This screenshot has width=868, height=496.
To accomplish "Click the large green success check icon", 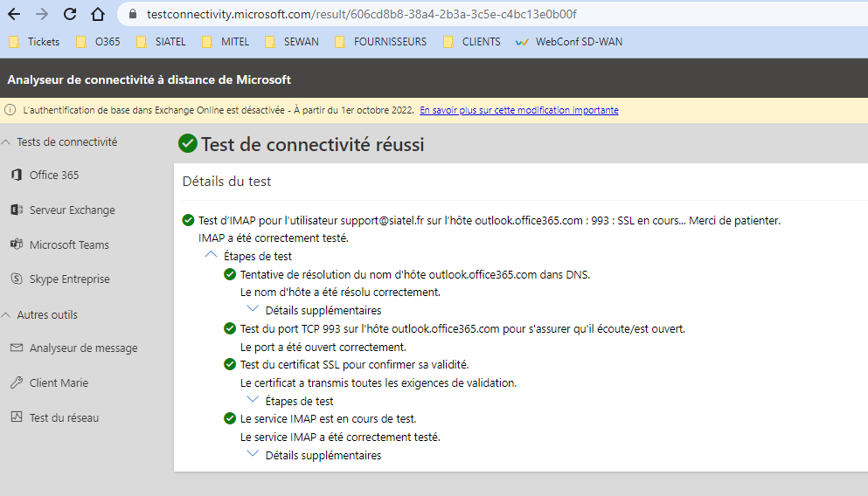I will tap(188, 143).
